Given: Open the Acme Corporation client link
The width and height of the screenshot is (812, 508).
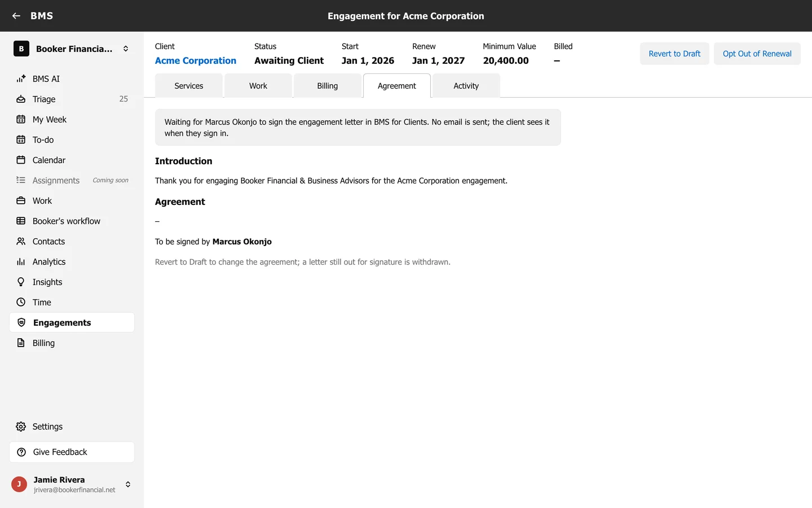Looking at the screenshot, I should [196, 60].
